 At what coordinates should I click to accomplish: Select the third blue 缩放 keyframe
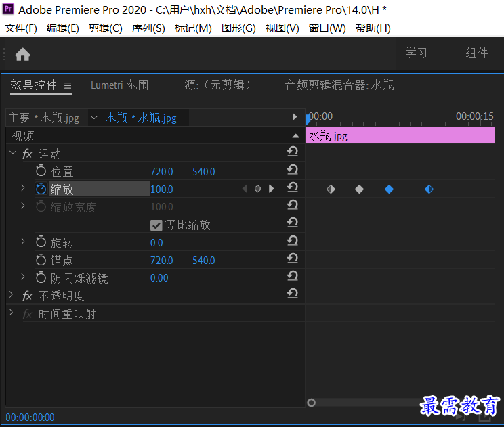tap(389, 189)
